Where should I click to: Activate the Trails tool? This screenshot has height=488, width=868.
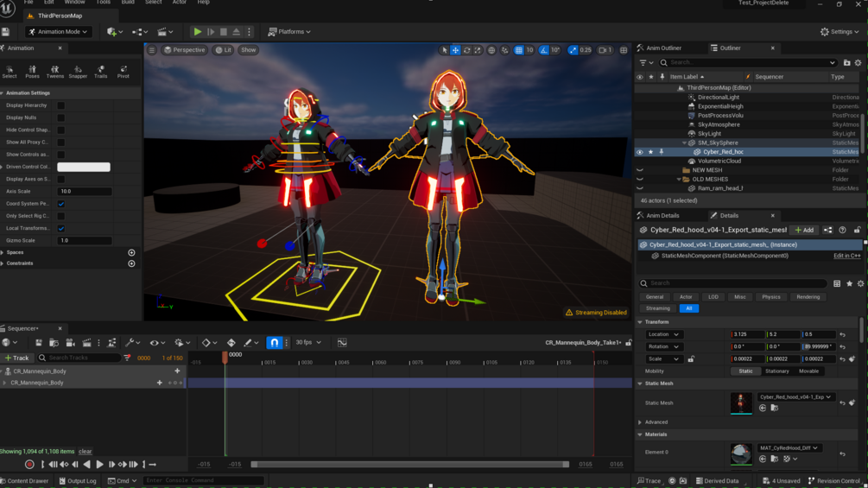(100, 71)
